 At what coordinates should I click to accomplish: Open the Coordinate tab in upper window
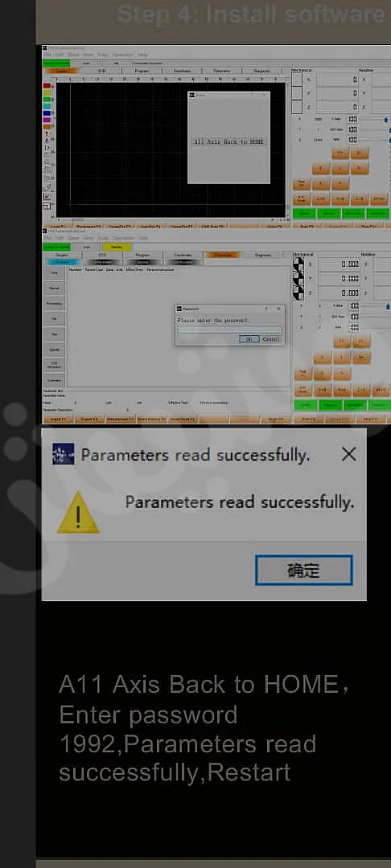(x=182, y=71)
